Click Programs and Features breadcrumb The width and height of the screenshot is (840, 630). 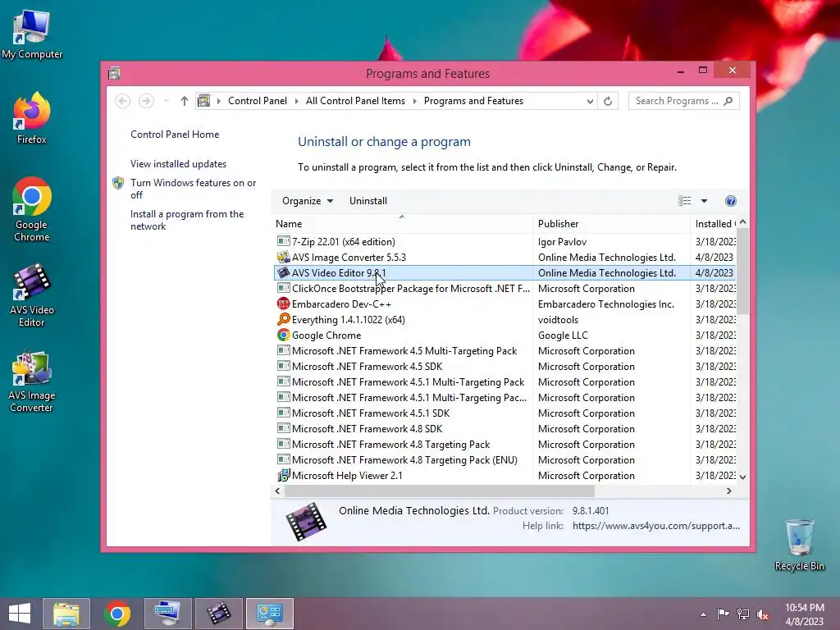pyautogui.click(x=473, y=101)
